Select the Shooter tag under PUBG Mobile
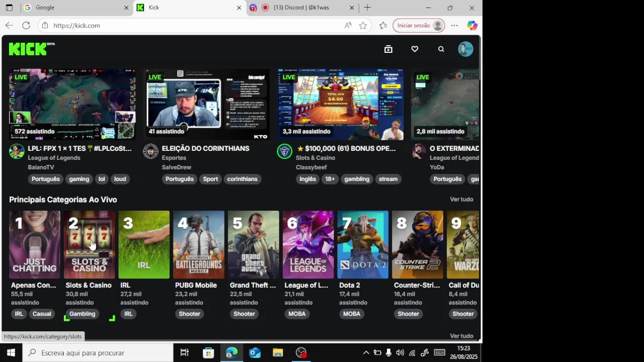 (190, 314)
